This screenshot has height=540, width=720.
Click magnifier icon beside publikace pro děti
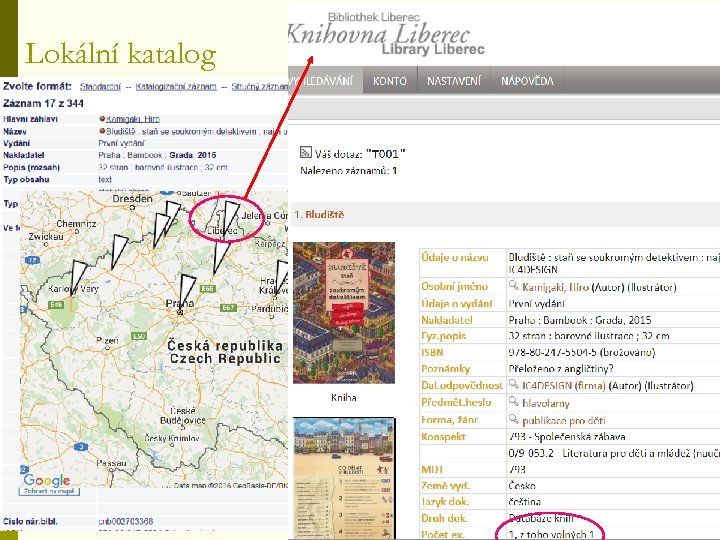[x=514, y=419]
